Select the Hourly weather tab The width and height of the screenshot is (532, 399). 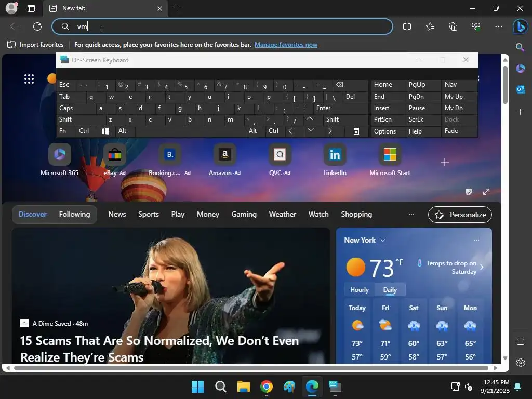pos(360,290)
